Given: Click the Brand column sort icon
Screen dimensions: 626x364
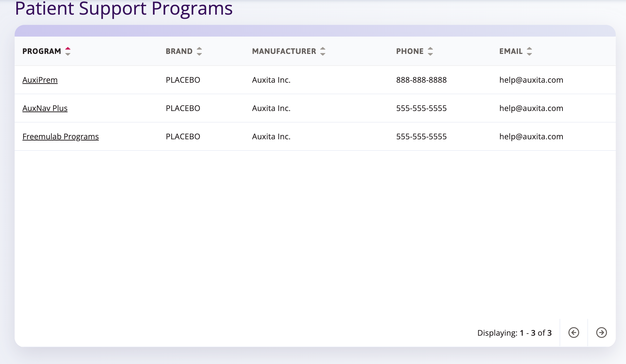Looking at the screenshot, I should pos(199,51).
